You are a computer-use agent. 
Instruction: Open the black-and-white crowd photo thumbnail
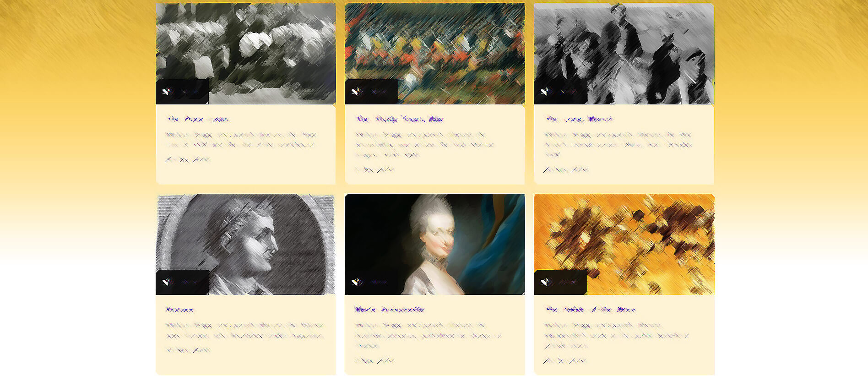tap(246, 54)
